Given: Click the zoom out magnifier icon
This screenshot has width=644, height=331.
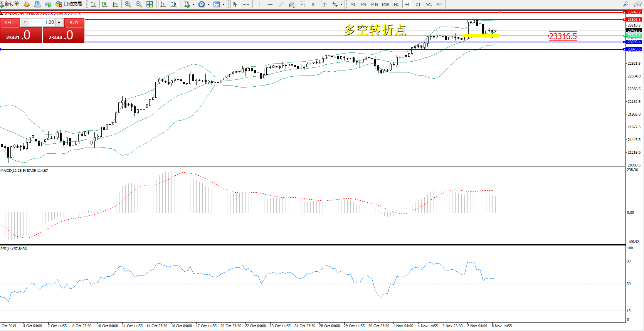Looking at the screenshot, I should pyautogui.click(x=138, y=4).
